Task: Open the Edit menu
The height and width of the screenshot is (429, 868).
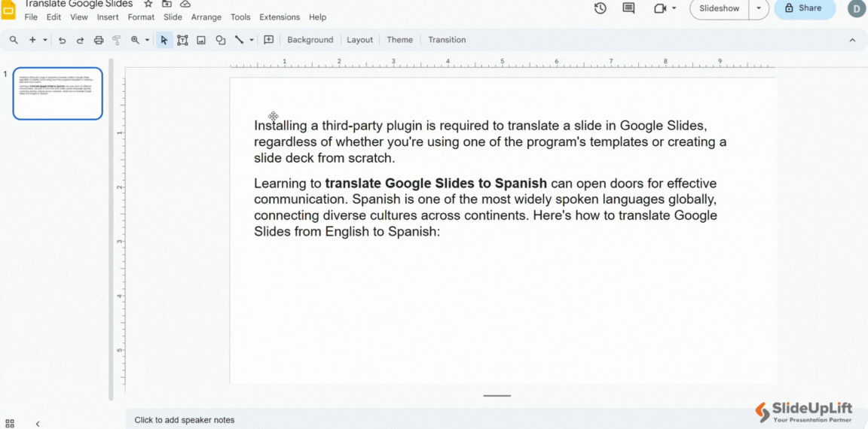Action: 53,17
